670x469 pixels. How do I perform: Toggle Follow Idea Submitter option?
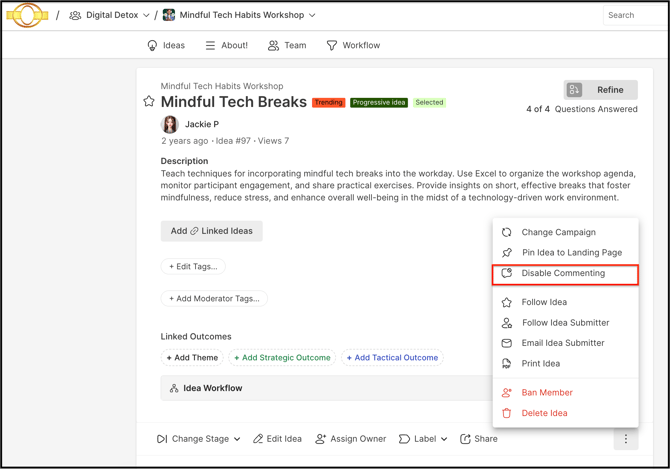pos(565,322)
